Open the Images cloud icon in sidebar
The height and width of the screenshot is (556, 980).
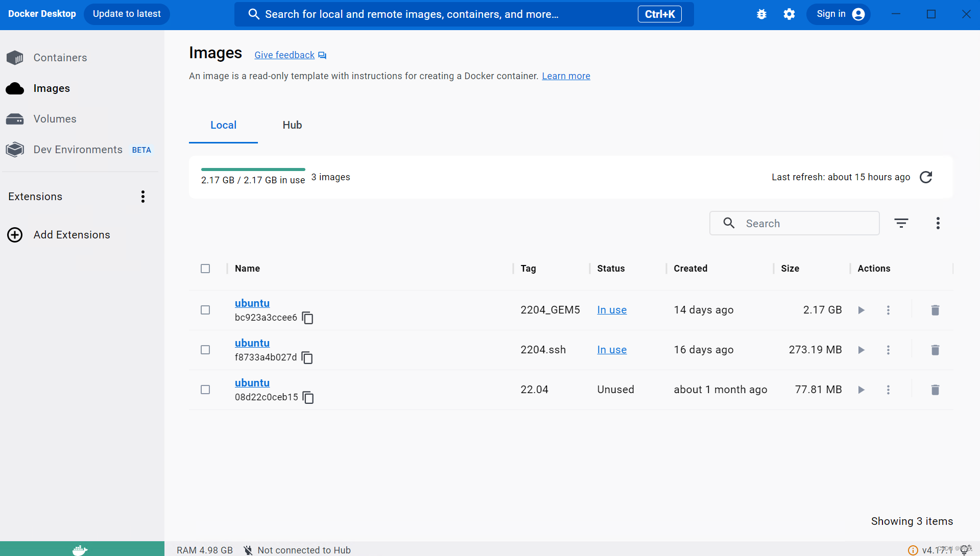[x=15, y=88]
